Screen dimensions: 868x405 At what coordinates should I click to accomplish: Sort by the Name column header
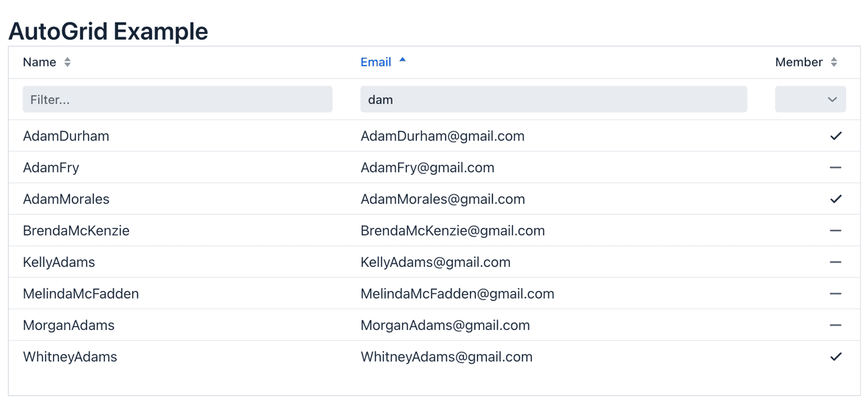pyautogui.click(x=40, y=63)
